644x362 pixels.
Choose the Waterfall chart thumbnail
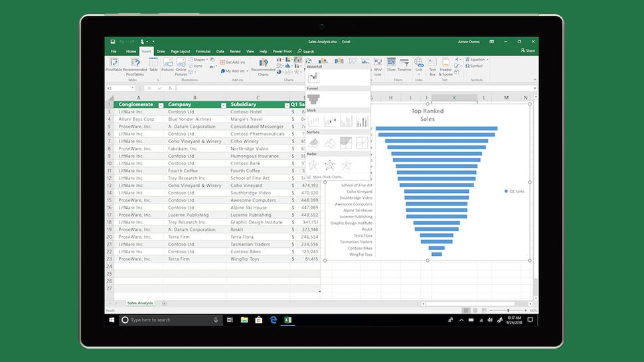tap(313, 77)
